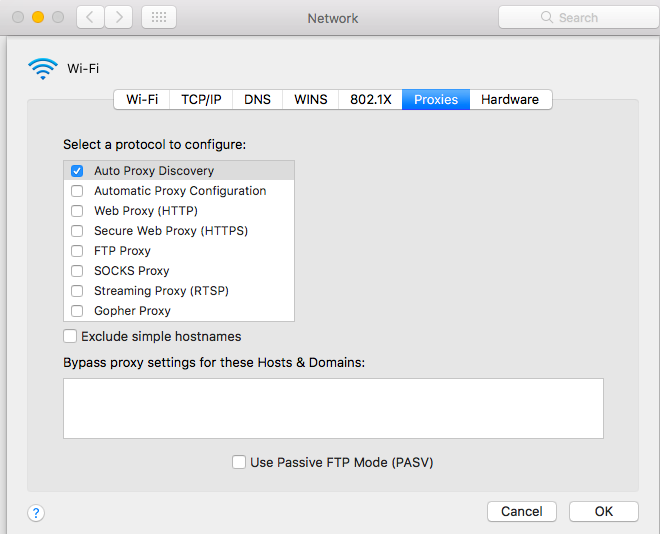Enable Use Passive FTP Mode (PASV)
This screenshot has height=534, width=660.
pyautogui.click(x=239, y=462)
